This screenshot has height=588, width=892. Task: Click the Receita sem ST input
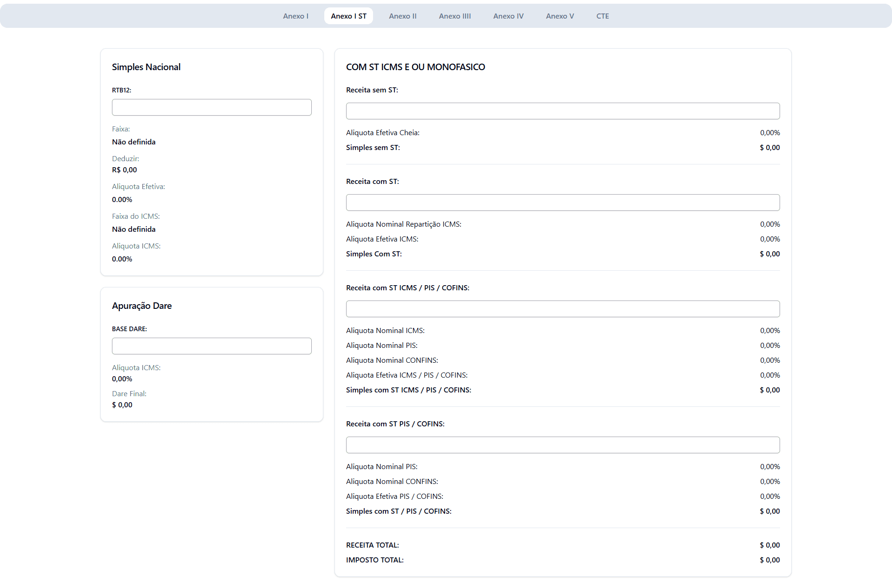[563, 111]
